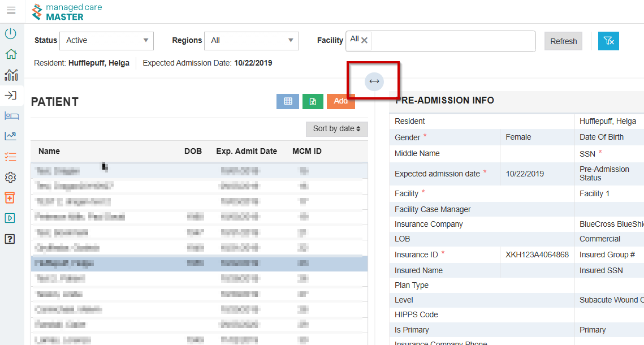Clear filters with the blue funnel button
The width and height of the screenshot is (644, 345).
608,41
